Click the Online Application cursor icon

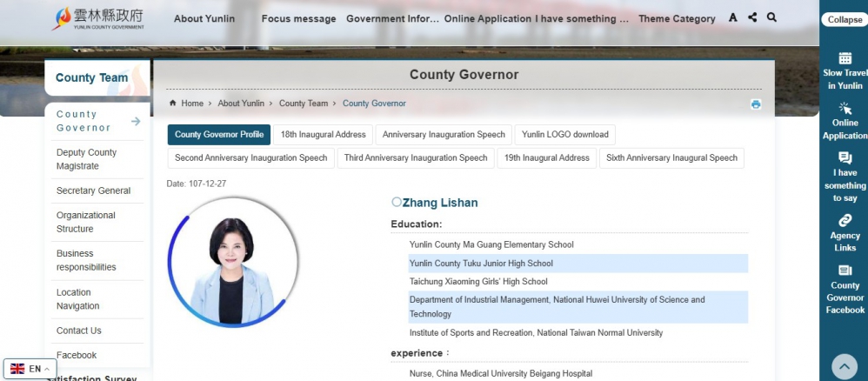point(845,108)
